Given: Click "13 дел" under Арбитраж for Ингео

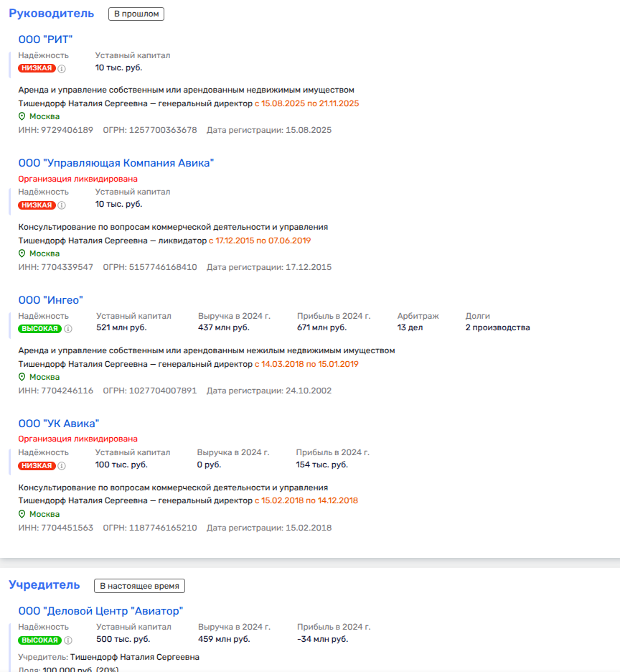Looking at the screenshot, I should click(410, 328).
